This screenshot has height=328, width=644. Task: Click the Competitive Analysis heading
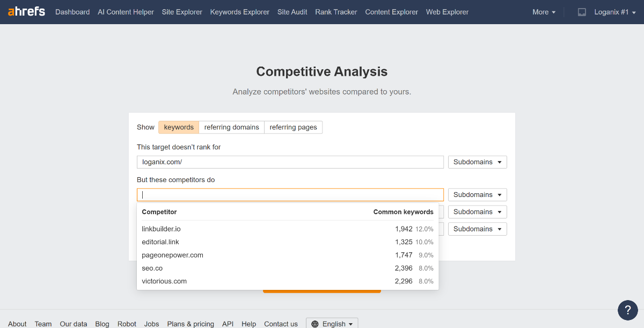(322, 72)
